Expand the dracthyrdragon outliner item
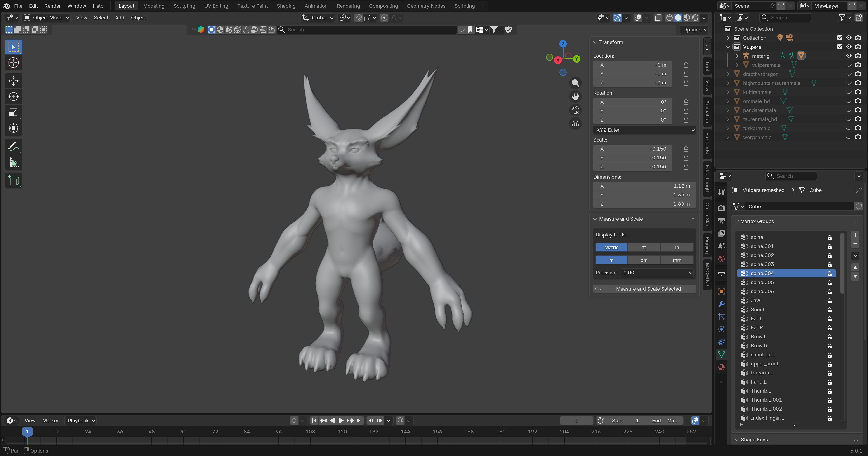 pos(728,74)
